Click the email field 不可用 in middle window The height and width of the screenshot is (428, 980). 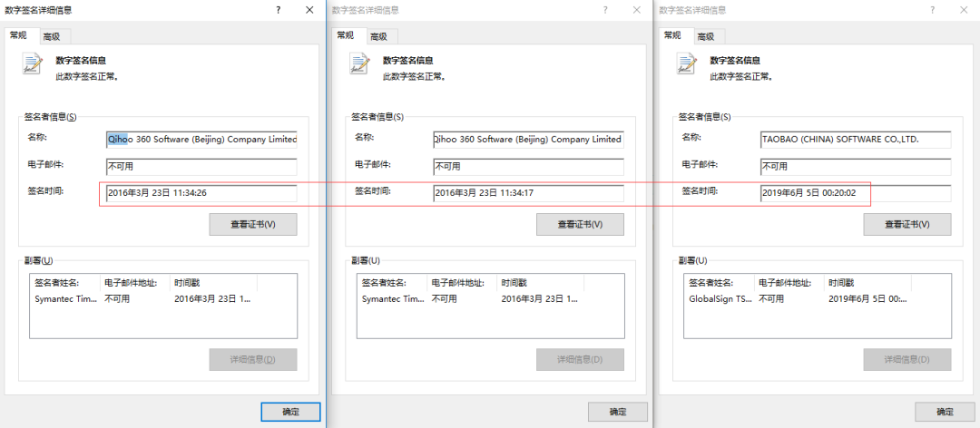(529, 167)
